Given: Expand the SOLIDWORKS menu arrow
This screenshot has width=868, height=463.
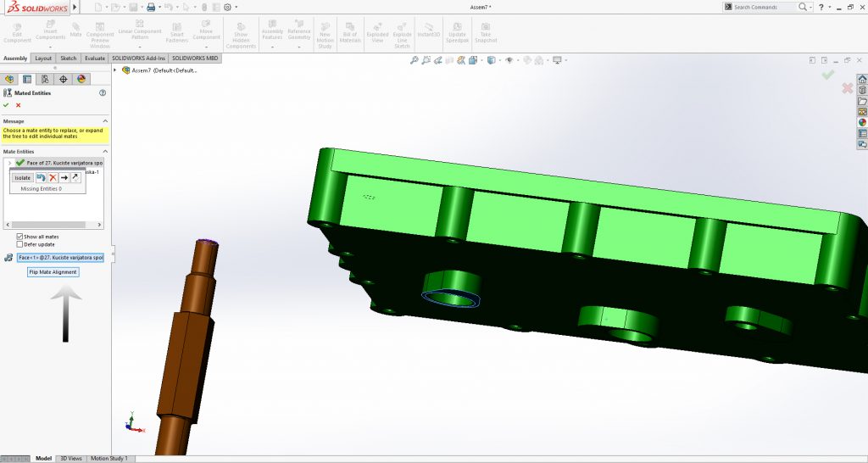Looking at the screenshot, I should (75, 7).
